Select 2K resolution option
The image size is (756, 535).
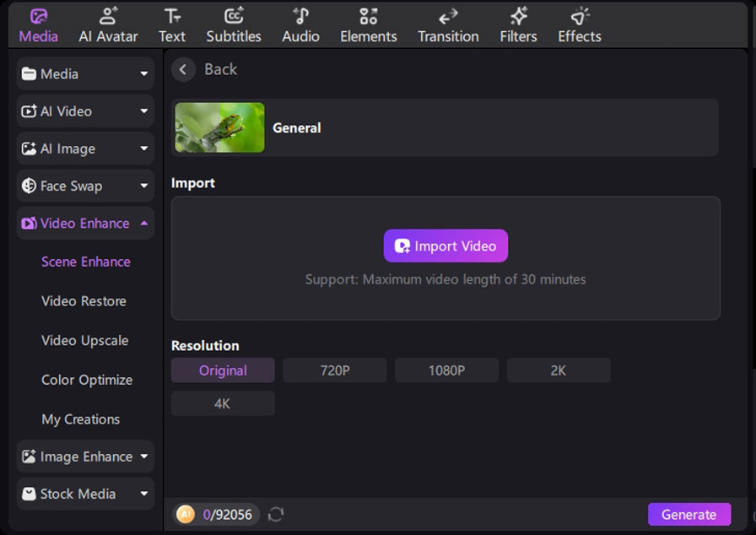[559, 370]
